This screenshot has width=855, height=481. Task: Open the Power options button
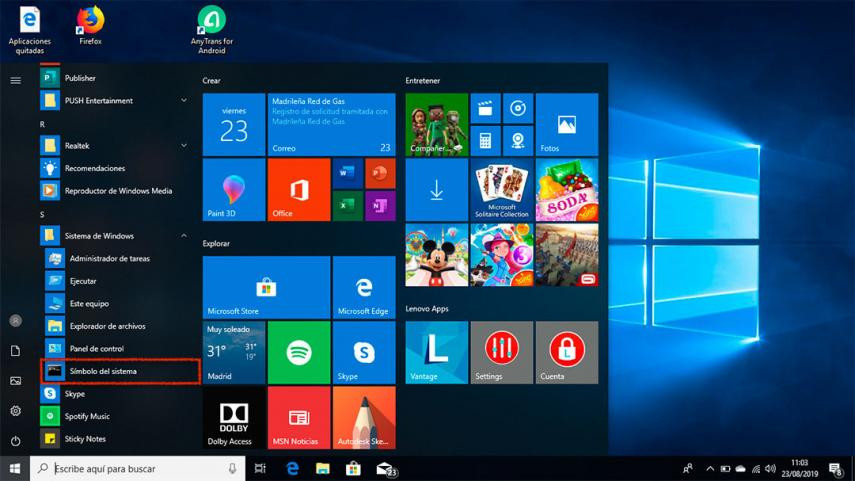(x=16, y=441)
